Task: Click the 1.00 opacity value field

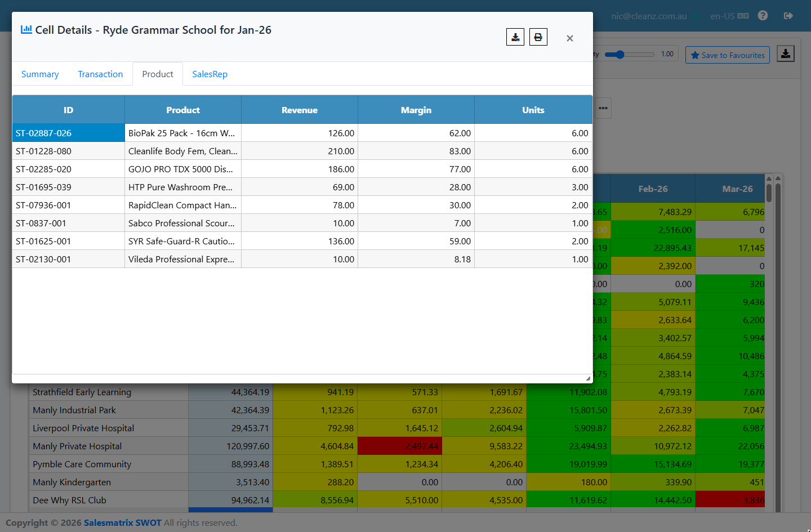Action: click(x=667, y=54)
